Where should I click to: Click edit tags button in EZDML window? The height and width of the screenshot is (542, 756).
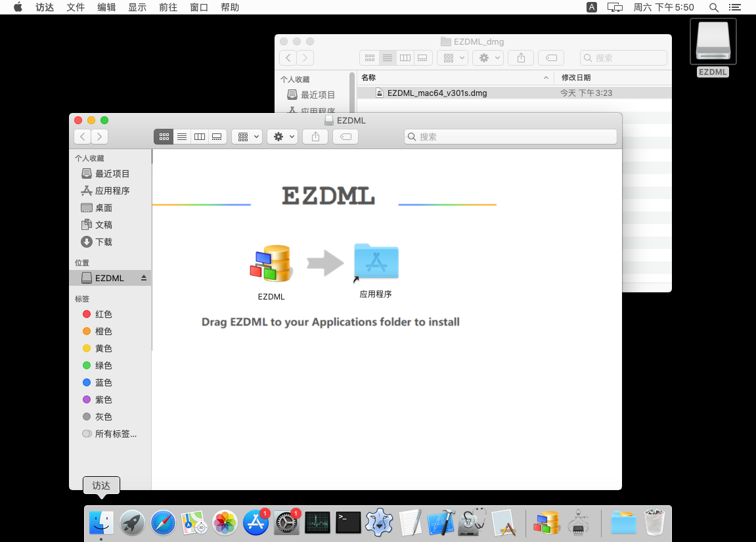[x=345, y=137]
